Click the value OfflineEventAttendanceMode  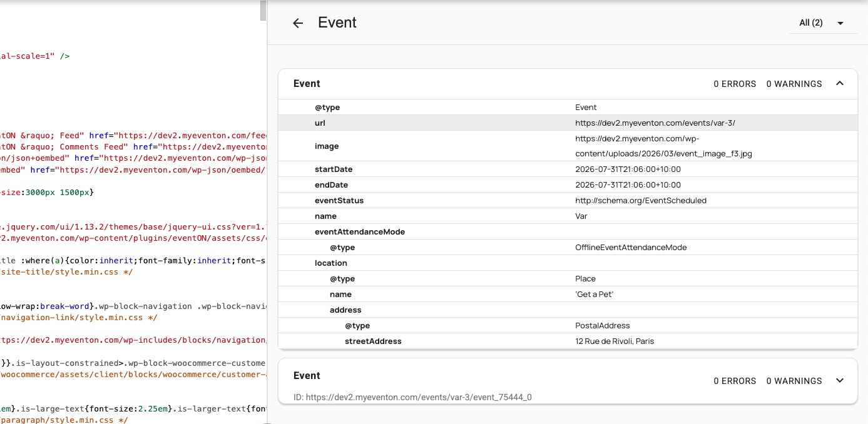click(631, 248)
